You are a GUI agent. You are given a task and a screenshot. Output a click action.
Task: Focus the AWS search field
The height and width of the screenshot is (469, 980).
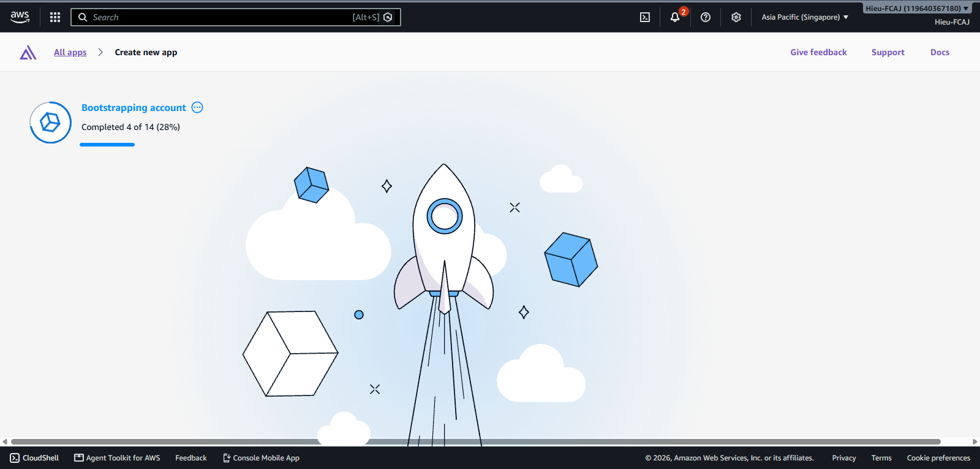(x=236, y=17)
